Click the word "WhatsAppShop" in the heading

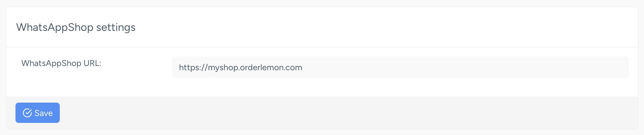[x=55, y=27]
